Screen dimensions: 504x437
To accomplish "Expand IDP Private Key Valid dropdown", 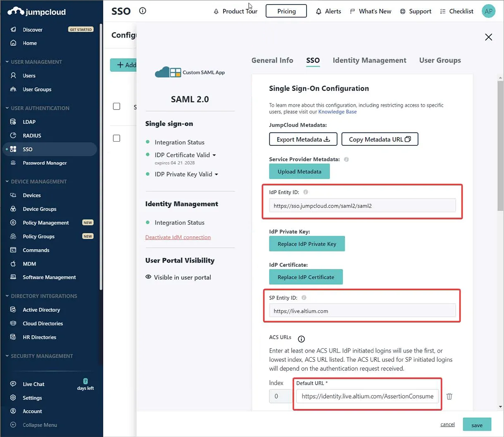I will pos(216,175).
